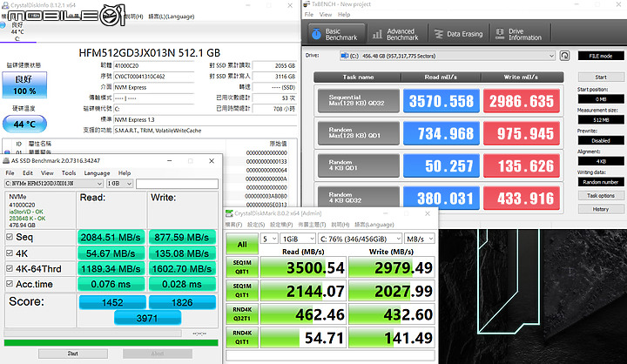The image size is (627, 364).
Task: Click Start button in AS SSD Benchmark
Action: 73,354
